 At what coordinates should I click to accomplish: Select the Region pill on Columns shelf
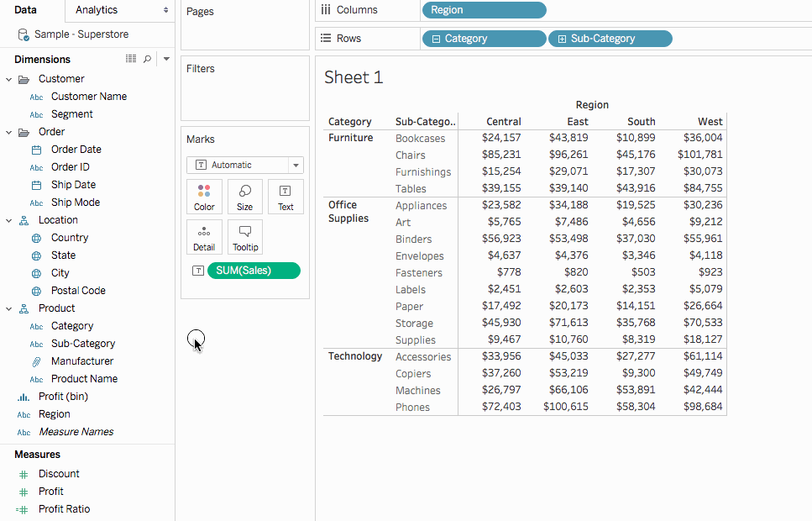coord(484,10)
